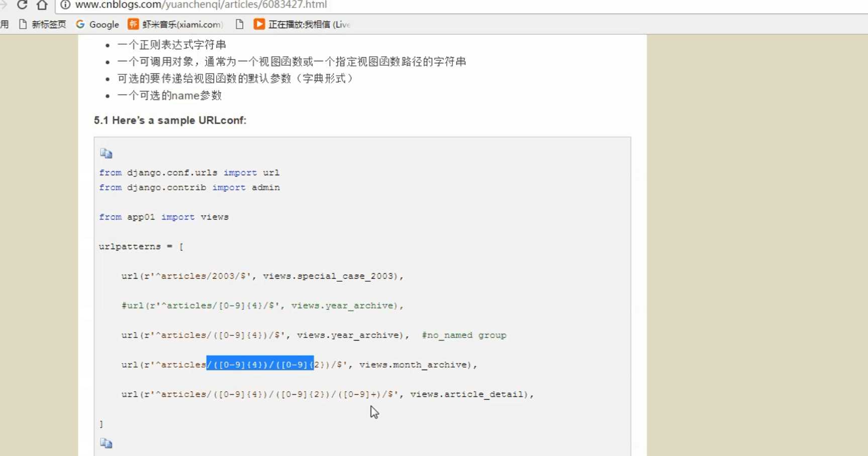Copy code using top copy icon
The image size is (868, 456).
(x=106, y=153)
